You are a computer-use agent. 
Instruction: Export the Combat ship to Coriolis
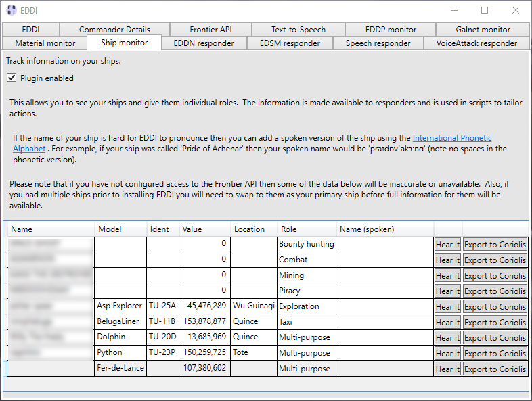(x=495, y=260)
